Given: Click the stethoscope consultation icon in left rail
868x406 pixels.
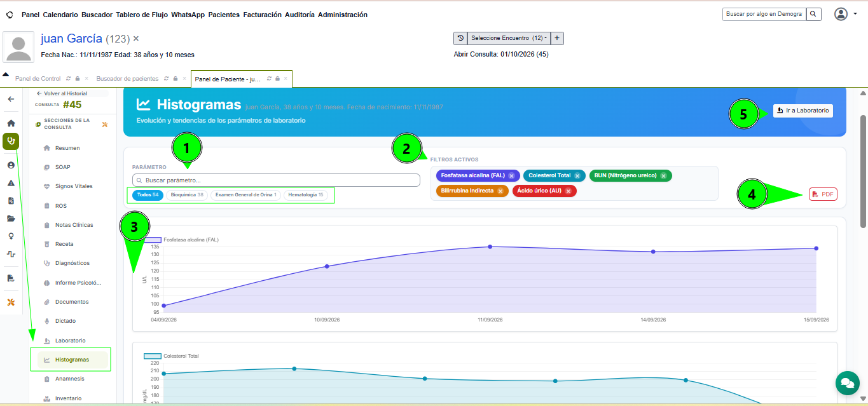Looking at the screenshot, I should click(x=11, y=141).
